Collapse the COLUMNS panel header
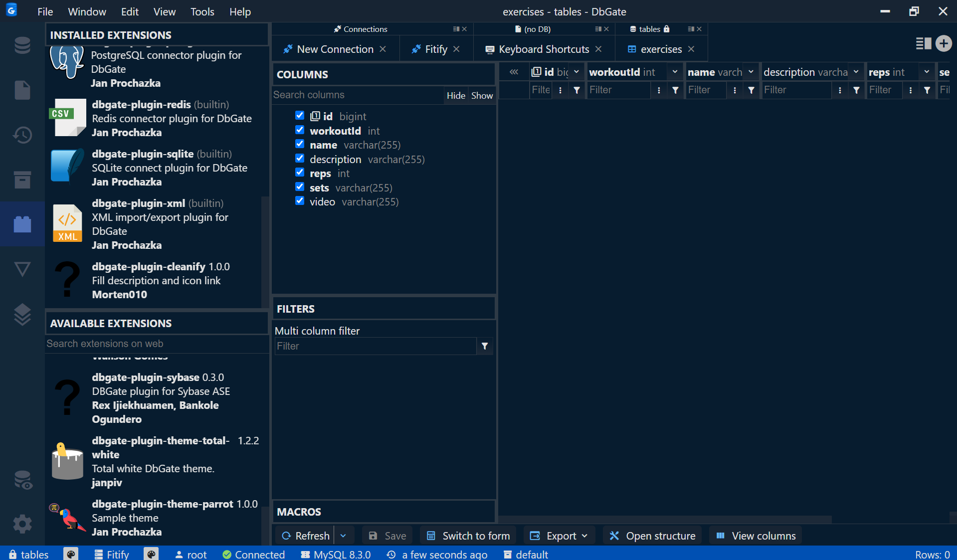The image size is (957, 560). point(383,74)
